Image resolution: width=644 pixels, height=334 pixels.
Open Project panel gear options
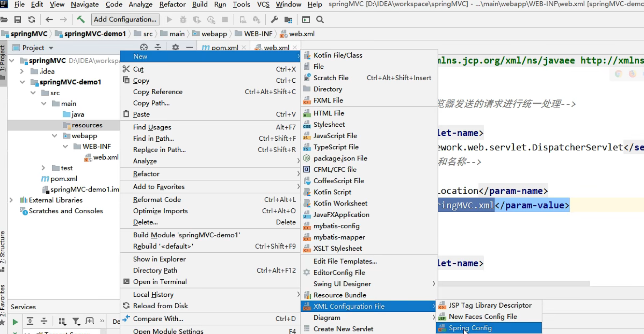(175, 47)
